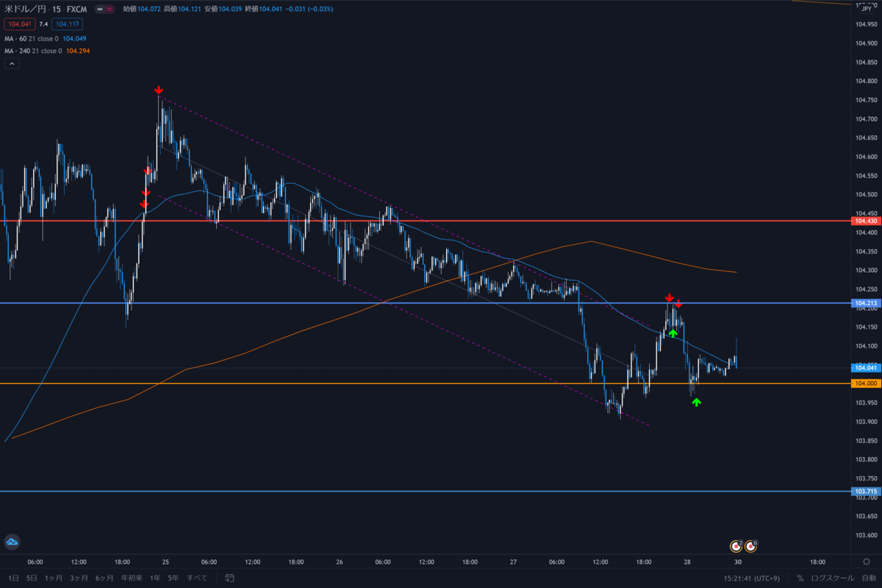This screenshot has width=882, height=588.
Task: Select the MA 60 indicator legend
Action: pyautogui.click(x=46, y=38)
